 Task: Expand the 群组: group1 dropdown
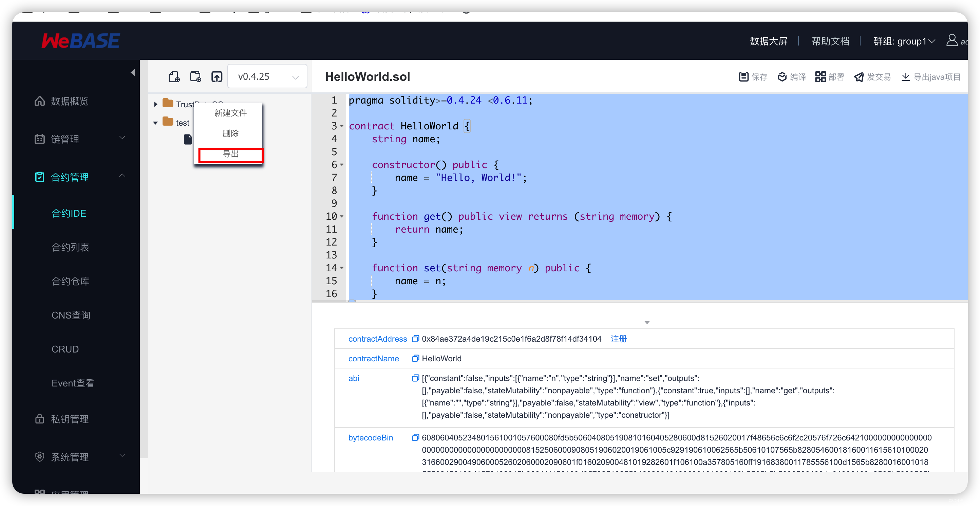point(906,41)
